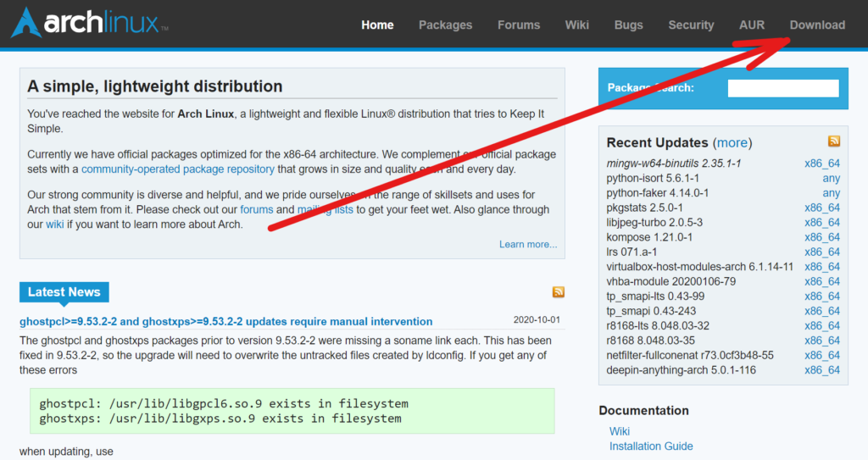Open the Packages nav item
Viewport: 868px width, 460px height.
445,25
